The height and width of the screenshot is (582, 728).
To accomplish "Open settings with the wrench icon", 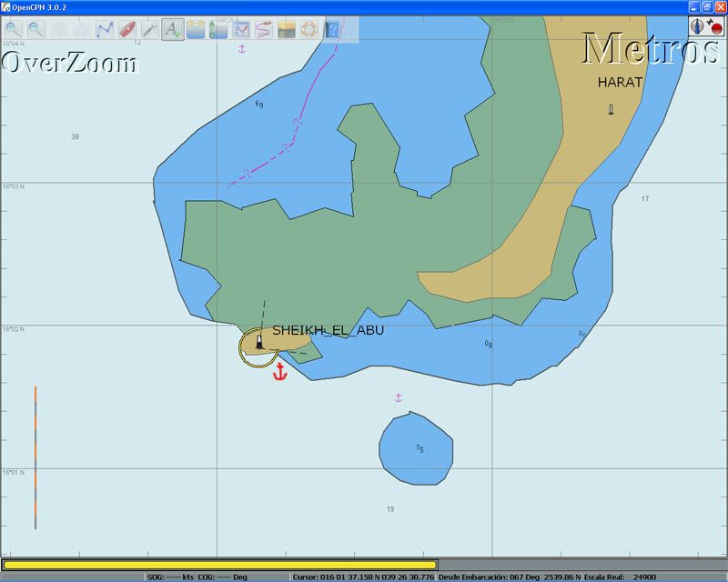I will coord(150,30).
